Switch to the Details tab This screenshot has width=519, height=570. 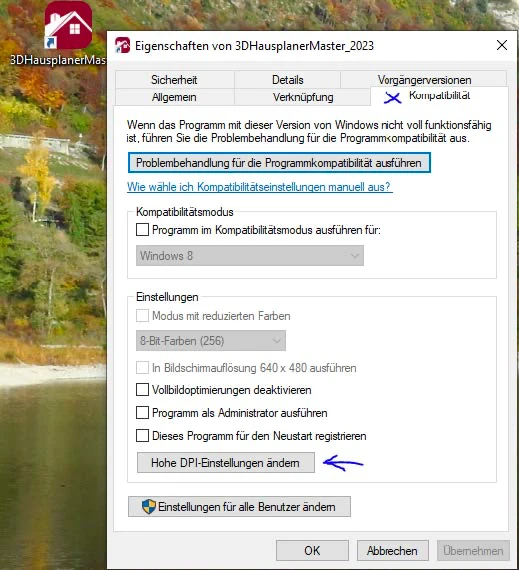tap(287, 80)
